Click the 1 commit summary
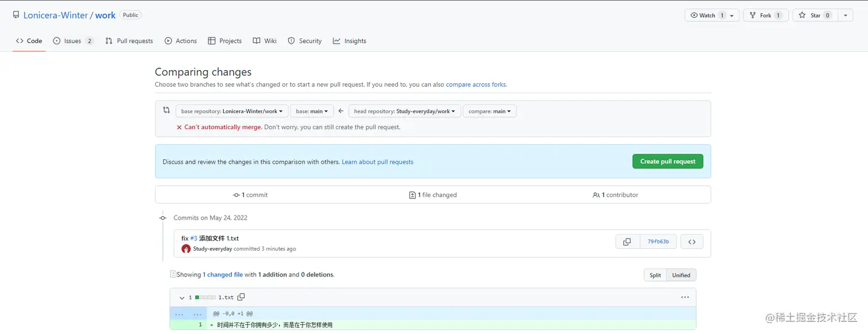Image resolution: width=868 pixels, height=334 pixels. (250, 195)
